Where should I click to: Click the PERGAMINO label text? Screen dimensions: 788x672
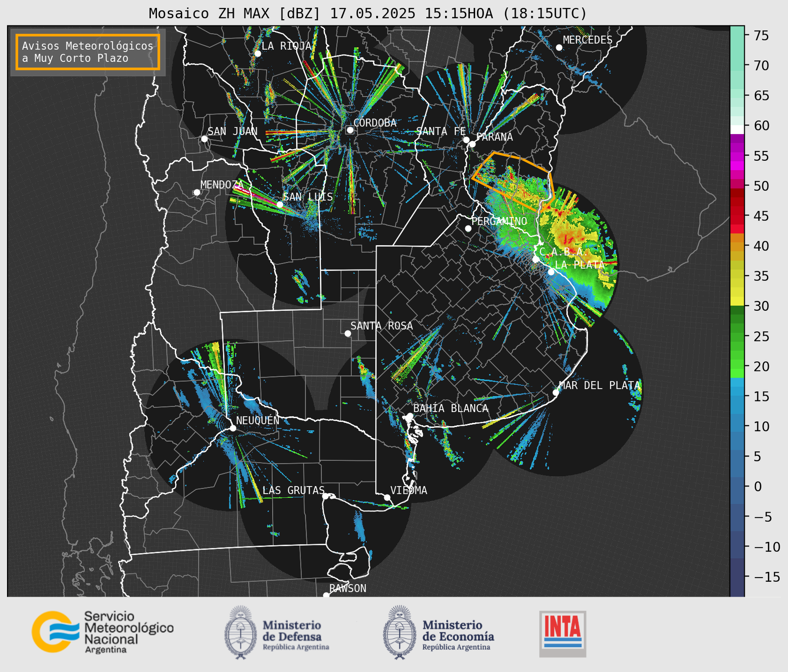pos(499,221)
